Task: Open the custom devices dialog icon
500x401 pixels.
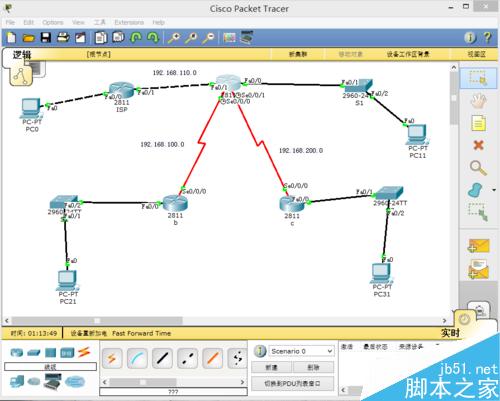Action: (x=247, y=37)
